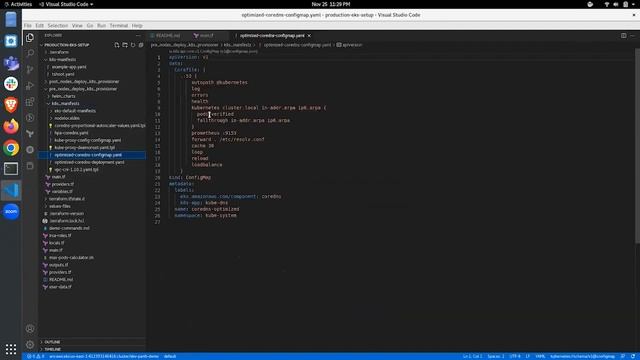This screenshot has height=360, width=640.
Task: Click the Spaces indentation setting in status bar
Action: [496, 356]
